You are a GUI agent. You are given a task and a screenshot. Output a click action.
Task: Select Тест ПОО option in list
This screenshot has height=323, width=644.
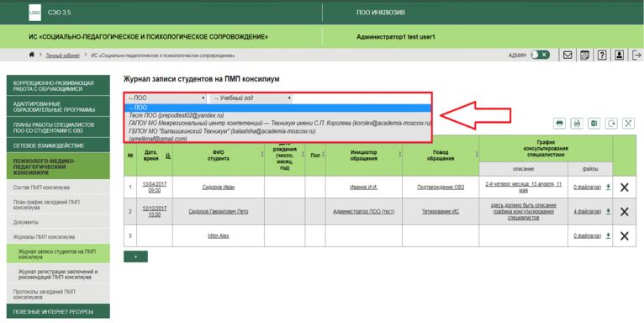(278, 115)
